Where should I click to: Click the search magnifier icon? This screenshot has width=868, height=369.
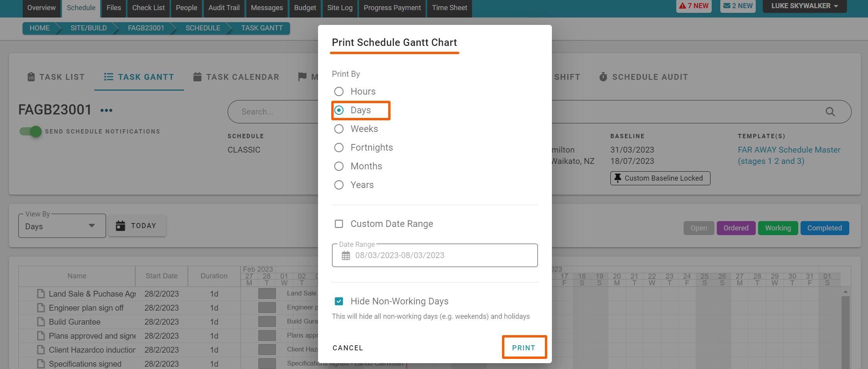pyautogui.click(x=830, y=112)
